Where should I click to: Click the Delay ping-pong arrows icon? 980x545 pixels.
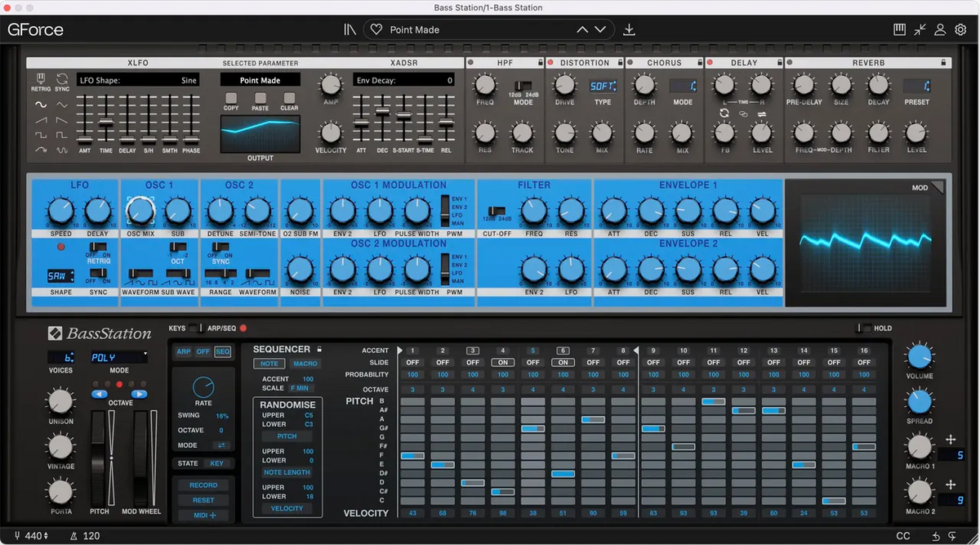[761, 114]
